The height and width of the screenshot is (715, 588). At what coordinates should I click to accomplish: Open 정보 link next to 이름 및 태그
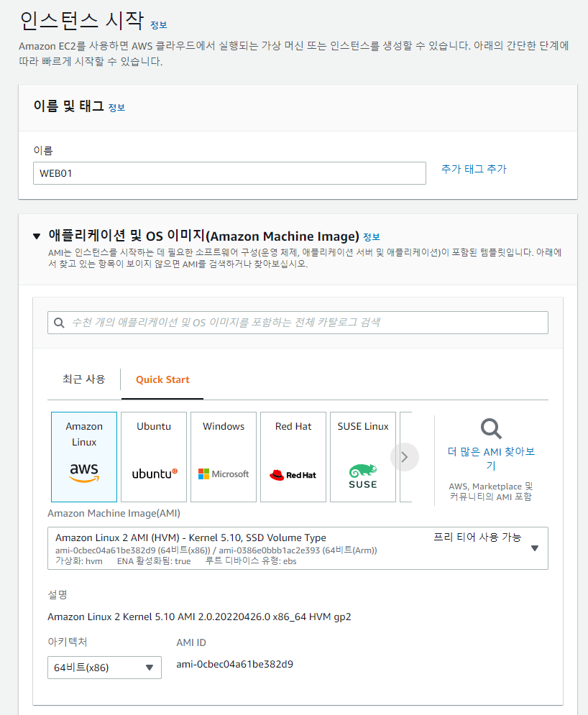coord(116,108)
